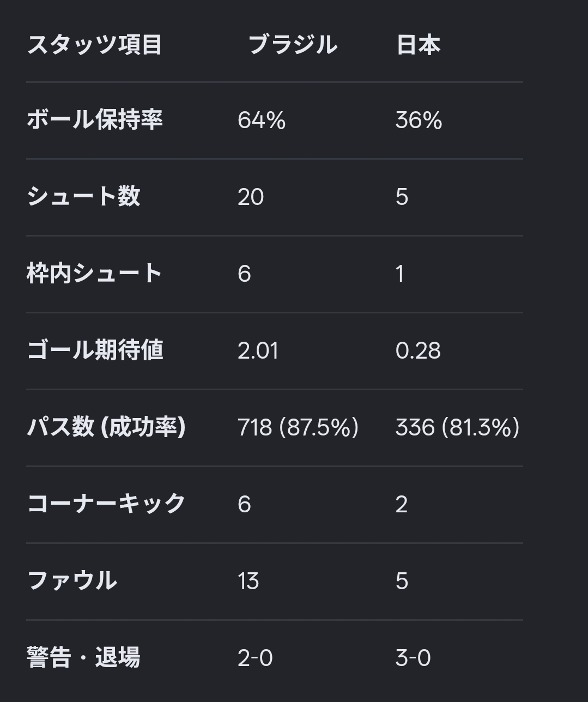Click the ゴール期待値 row label
This screenshot has width=588, height=702.
pos(95,350)
